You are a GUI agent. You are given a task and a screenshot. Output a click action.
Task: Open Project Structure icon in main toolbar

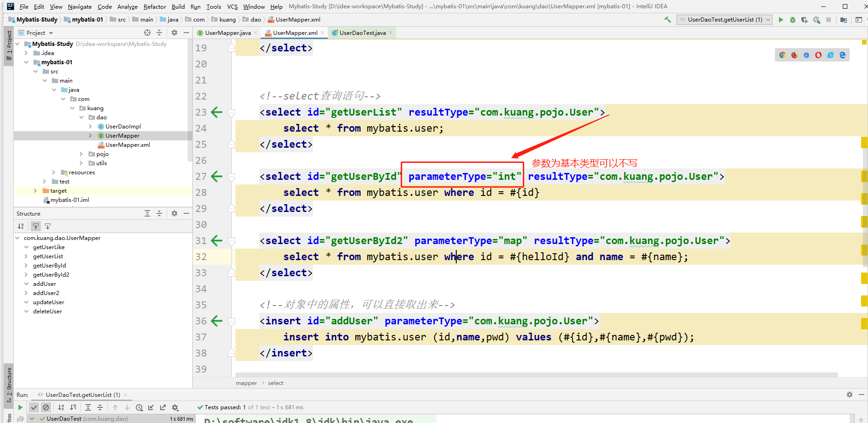[844, 20]
